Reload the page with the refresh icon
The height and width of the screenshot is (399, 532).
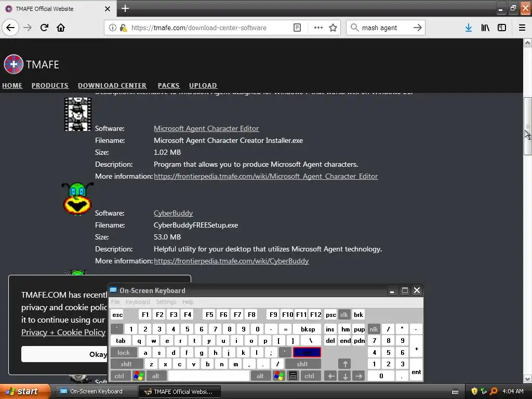tap(44, 28)
